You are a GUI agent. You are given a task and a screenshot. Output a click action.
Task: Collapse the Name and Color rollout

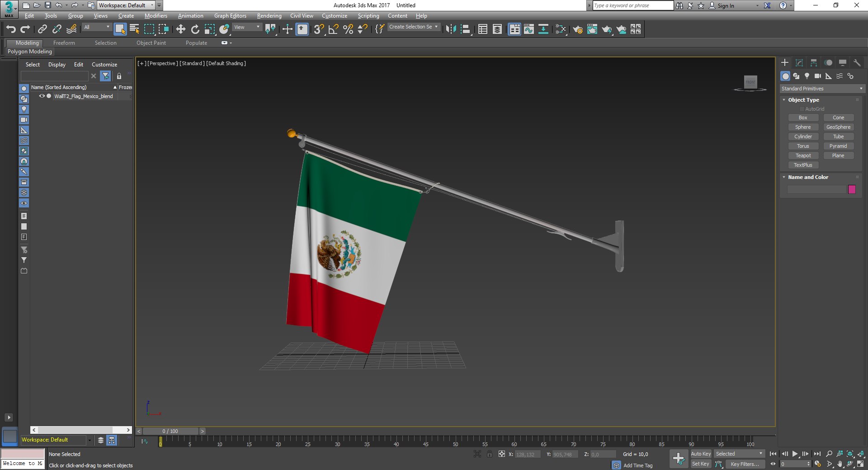point(808,177)
